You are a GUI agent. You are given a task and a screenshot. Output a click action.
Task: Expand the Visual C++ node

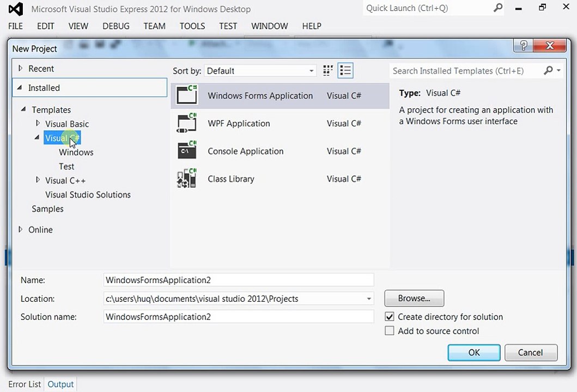tap(38, 180)
